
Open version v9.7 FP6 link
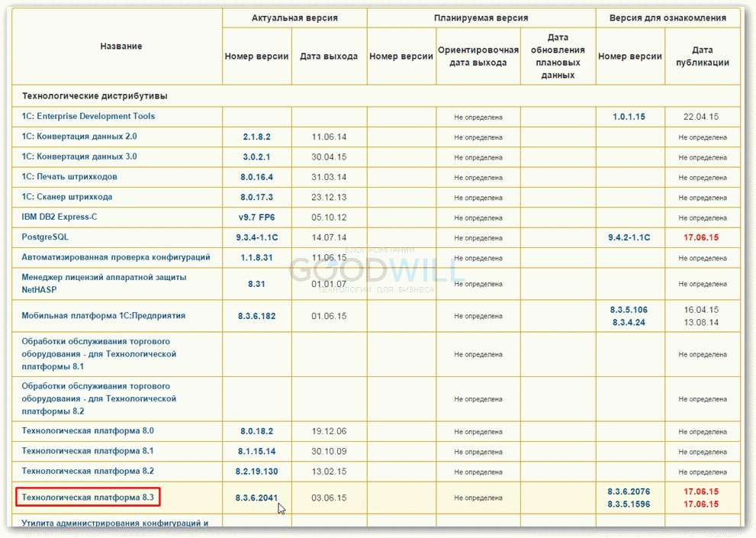[x=257, y=217]
